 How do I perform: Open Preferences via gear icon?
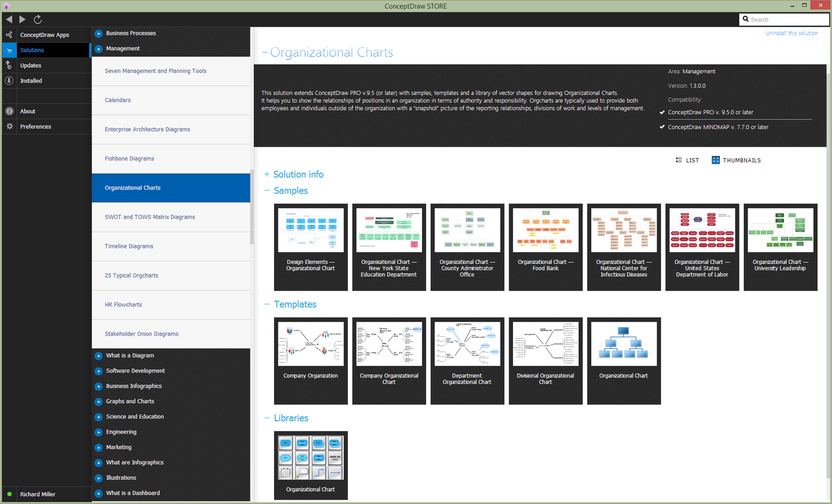click(x=9, y=126)
